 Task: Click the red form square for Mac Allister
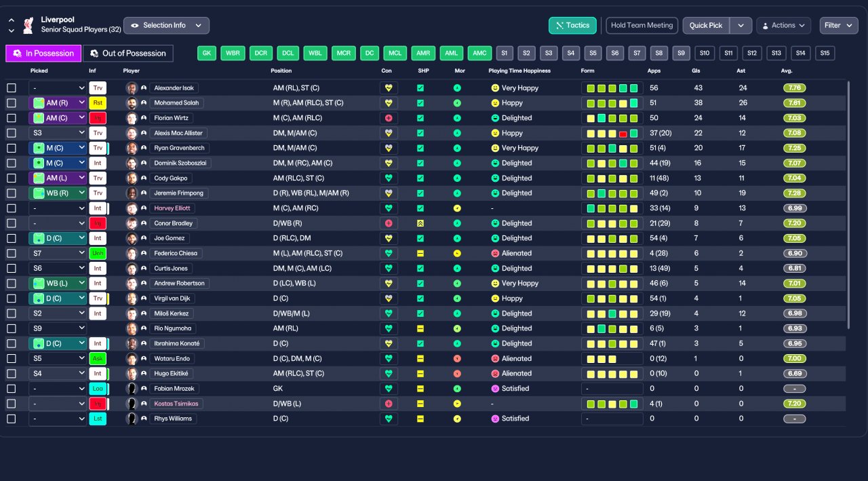click(623, 134)
